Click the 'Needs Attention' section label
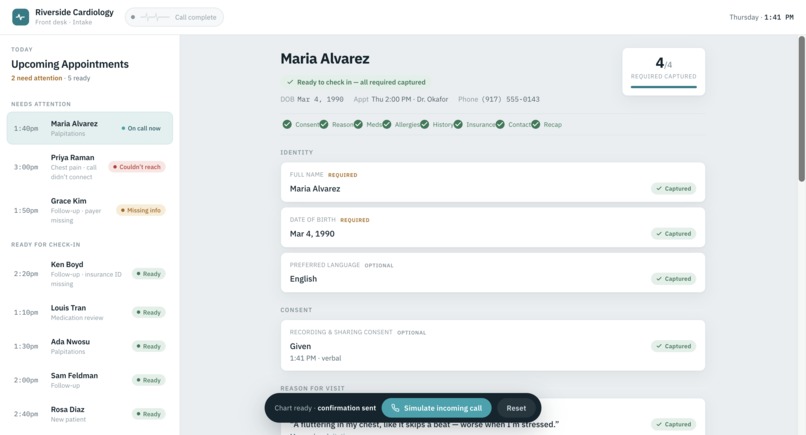The height and width of the screenshot is (435, 806). click(x=41, y=104)
